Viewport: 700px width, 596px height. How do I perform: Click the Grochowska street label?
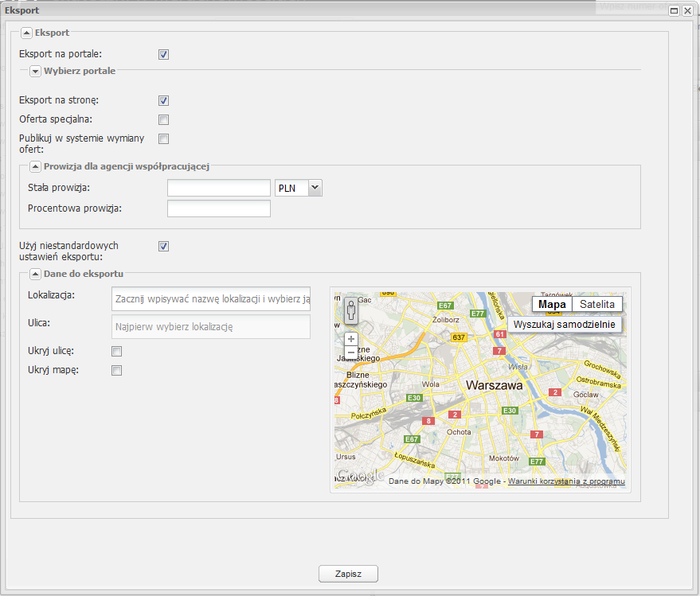(x=602, y=369)
